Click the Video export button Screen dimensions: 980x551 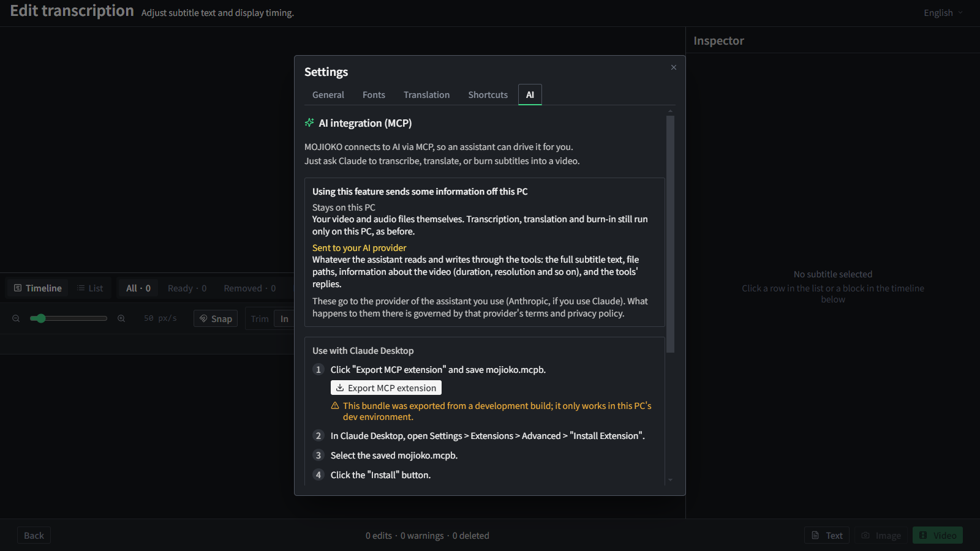[x=938, y=536]
